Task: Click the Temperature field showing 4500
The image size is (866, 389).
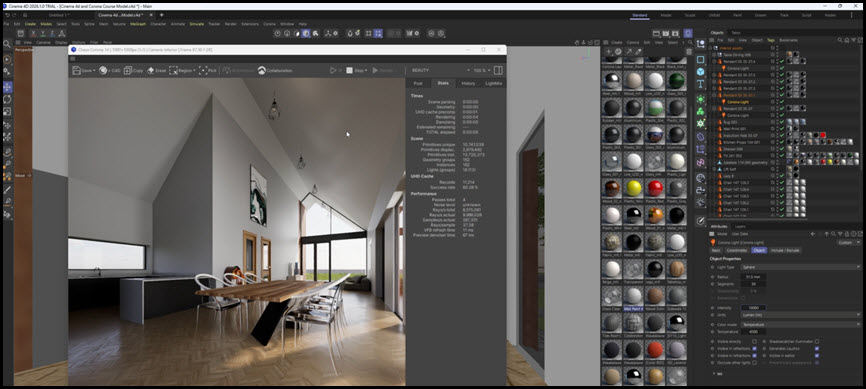Action: [753, 332]
